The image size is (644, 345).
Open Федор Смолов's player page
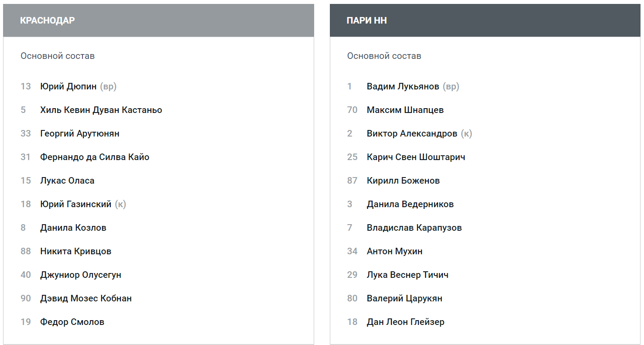[x=72, y=322]
